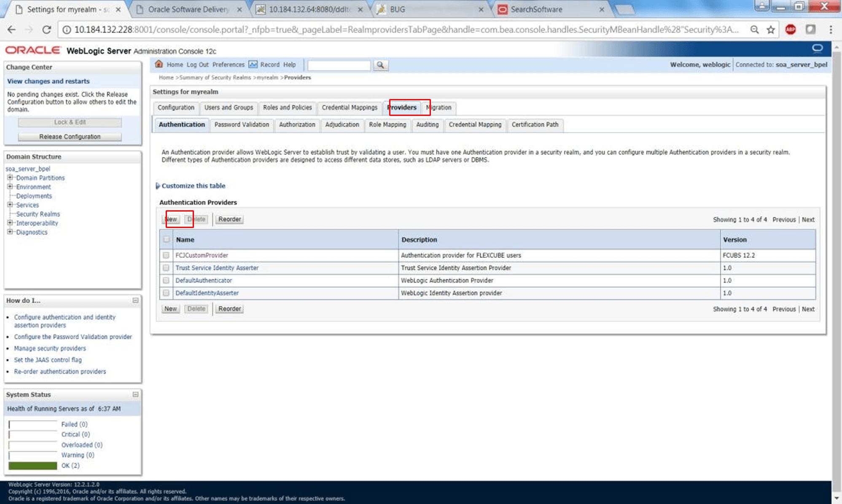The height and width of the screenshot is (504, 842).
Task: Bookmark page with the star icon
Action: pos(771,29)
